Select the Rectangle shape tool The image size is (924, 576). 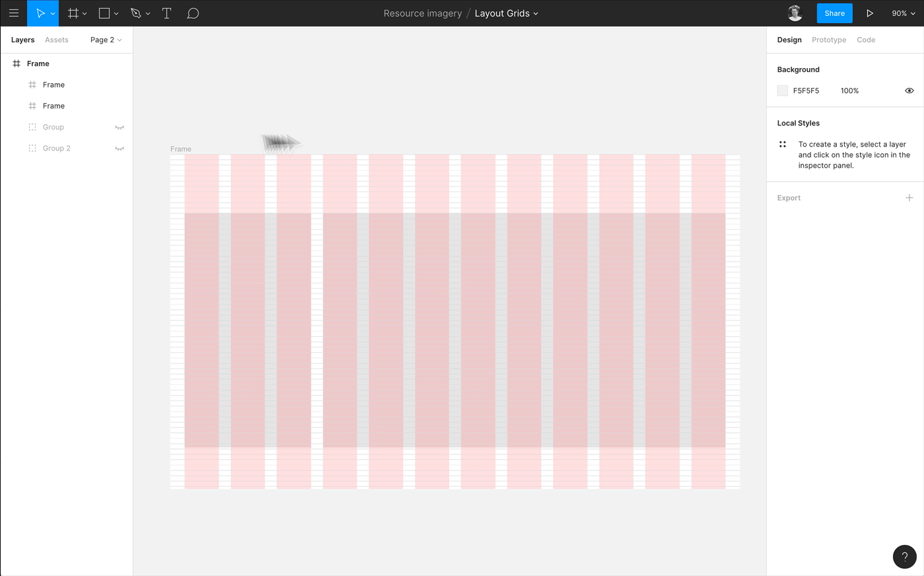(104, 13)
